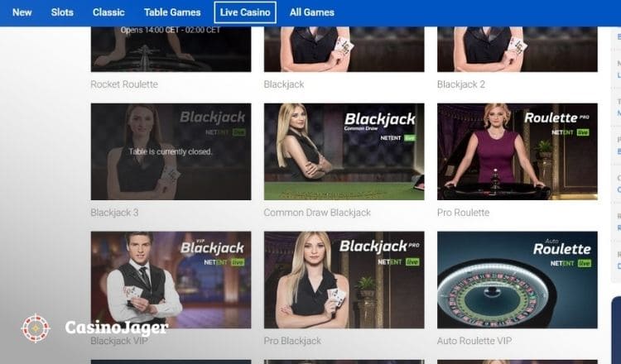Click the Blackjack 2 title text
Screen dimensions: 621x364
point(461,84)
